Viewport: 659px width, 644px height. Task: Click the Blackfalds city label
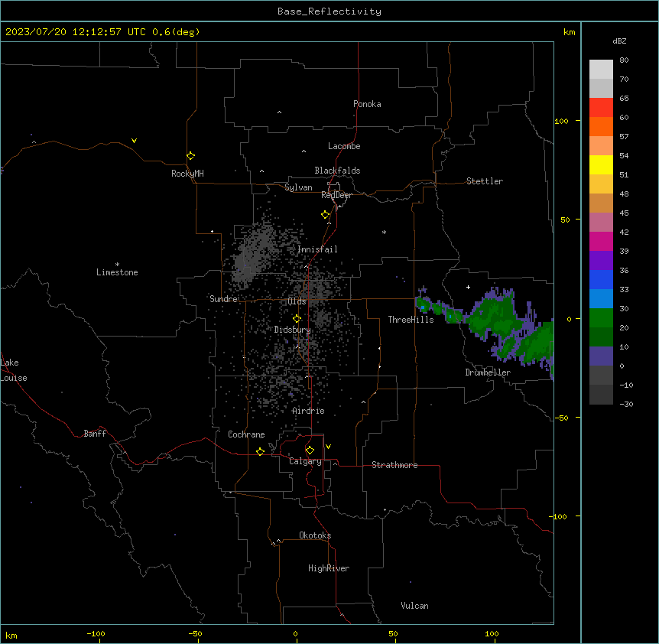[337, 171]
